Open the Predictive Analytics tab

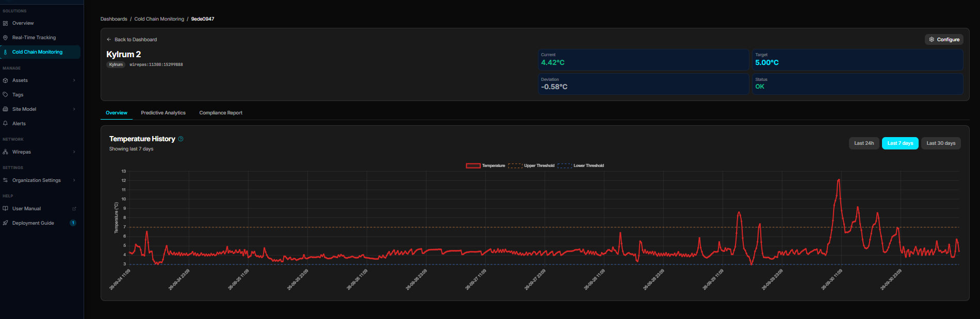163,113
